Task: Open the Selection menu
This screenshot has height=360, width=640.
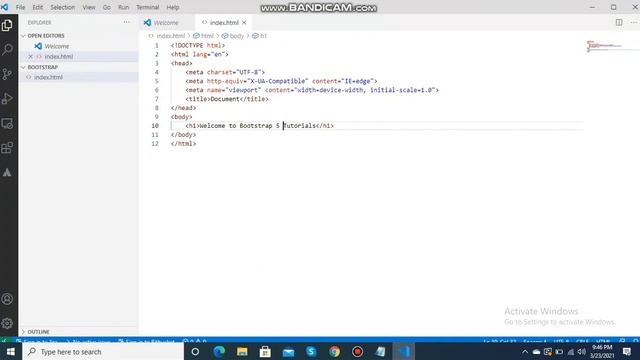Action: tap(62, 7)
